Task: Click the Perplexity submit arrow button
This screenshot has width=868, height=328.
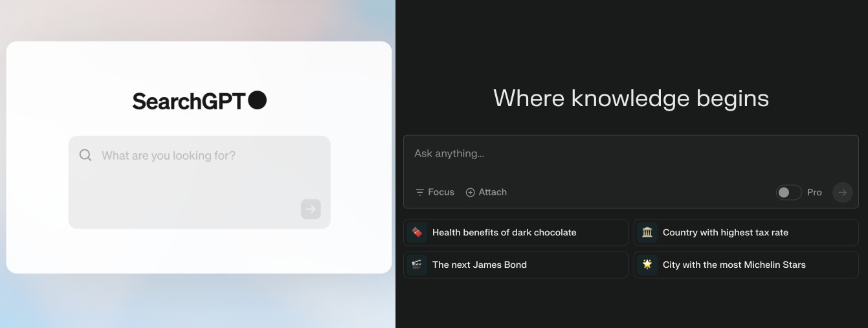Action: (843, 192)
